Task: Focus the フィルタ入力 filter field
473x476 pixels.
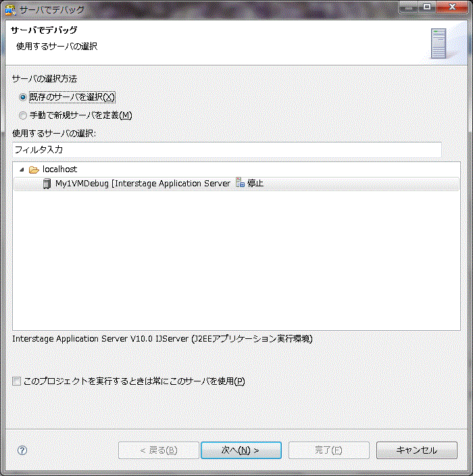Action: click(x=227, y=150)
